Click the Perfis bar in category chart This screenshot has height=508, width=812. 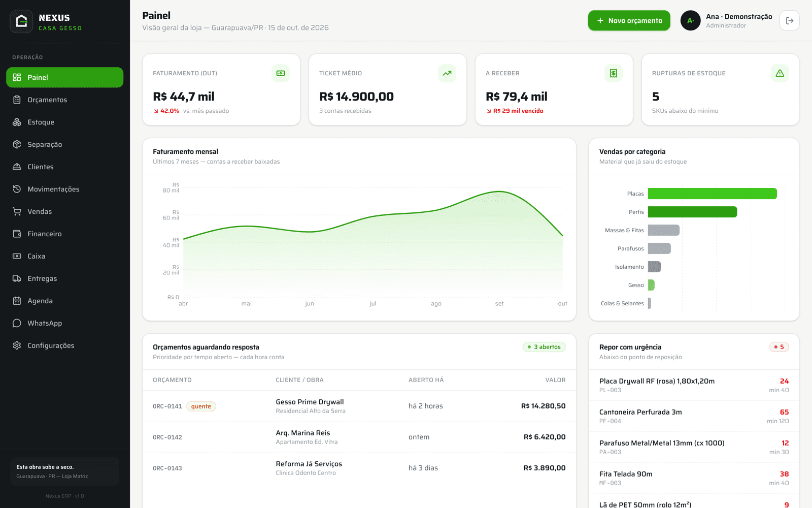(693, 212)
